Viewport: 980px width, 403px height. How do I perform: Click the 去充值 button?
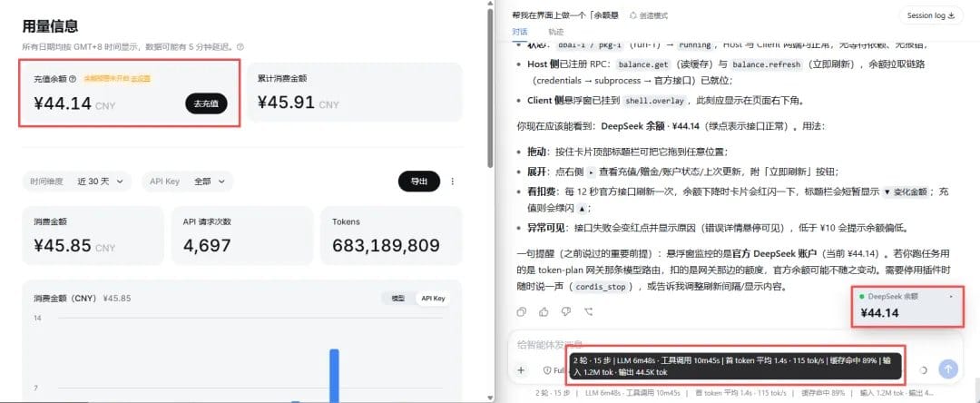206,103
